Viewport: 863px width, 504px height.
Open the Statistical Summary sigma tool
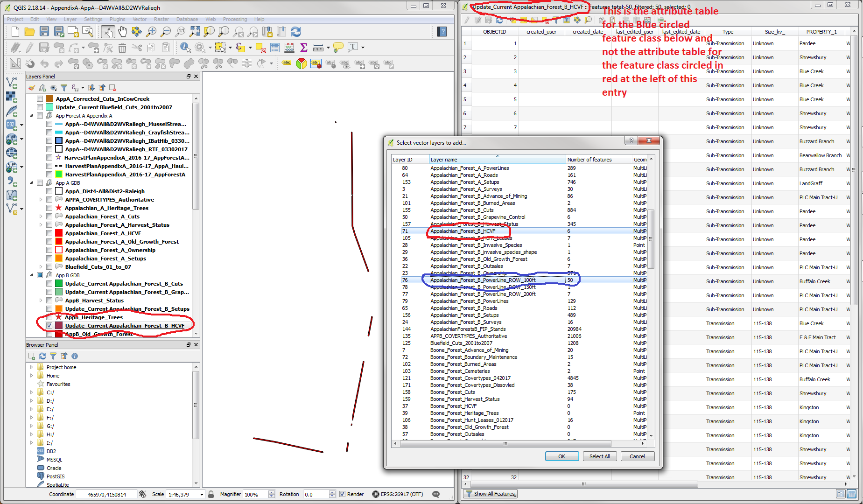point(304,48)
